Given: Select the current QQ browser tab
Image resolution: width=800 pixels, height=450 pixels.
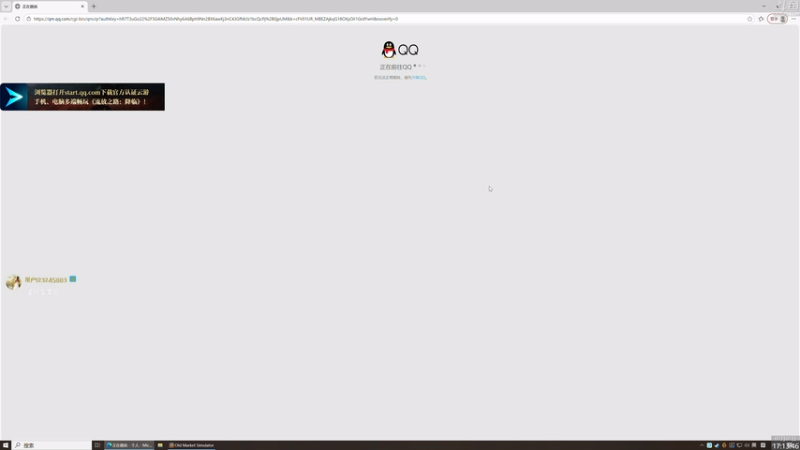Looking at the screenshot, I should pos(49,6).
